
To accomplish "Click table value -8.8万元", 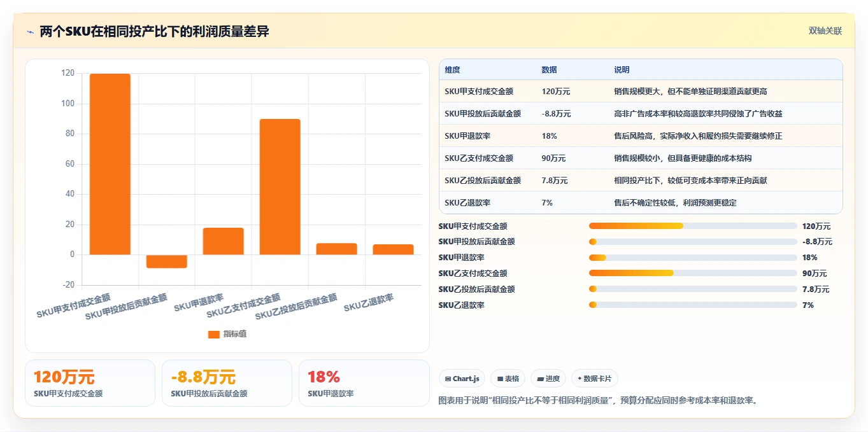I will (x=557, y=114).
